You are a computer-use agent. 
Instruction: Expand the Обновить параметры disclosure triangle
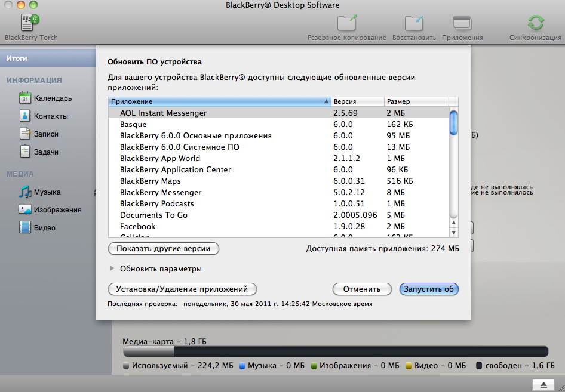pos(112,268)
